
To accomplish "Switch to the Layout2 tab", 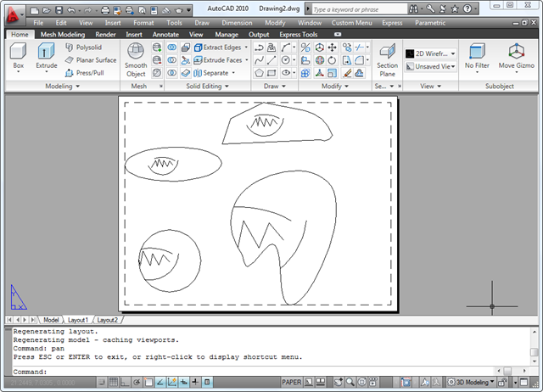I will [x=106, y=320].
